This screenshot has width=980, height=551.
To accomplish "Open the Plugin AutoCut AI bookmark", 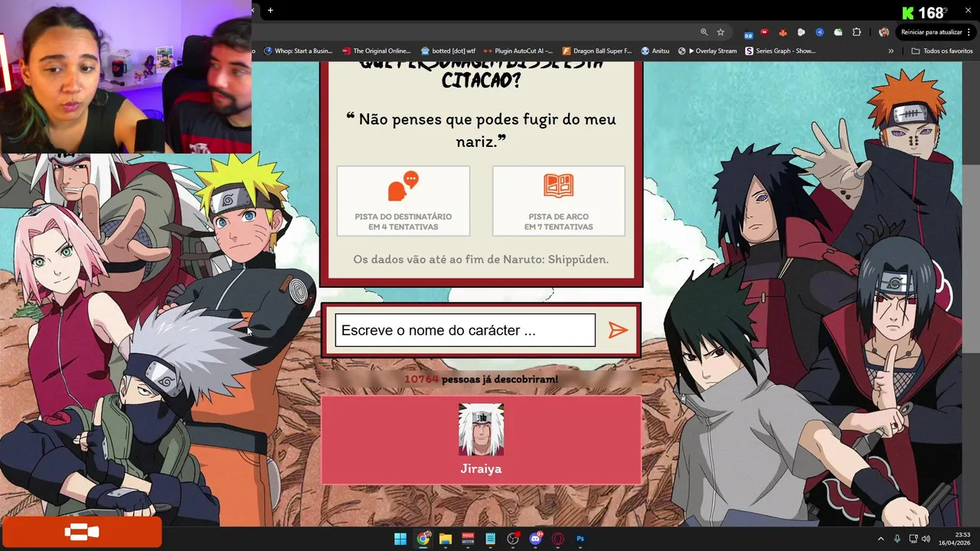I will click(x=518, y=51).
